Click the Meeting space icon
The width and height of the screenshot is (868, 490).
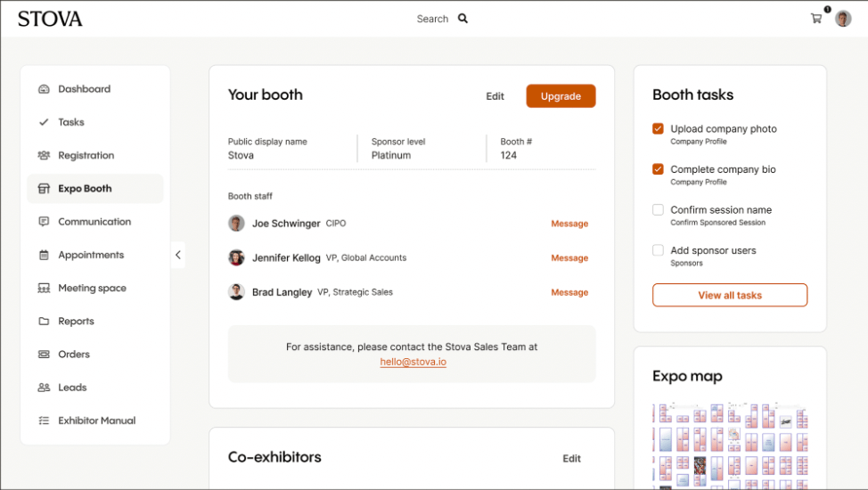44,288
